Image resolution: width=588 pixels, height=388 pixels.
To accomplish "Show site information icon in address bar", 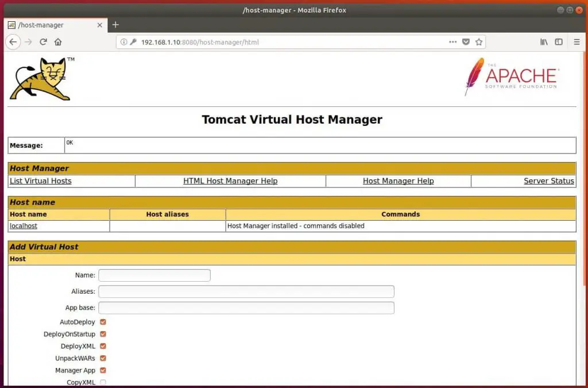I will (123, 42).
